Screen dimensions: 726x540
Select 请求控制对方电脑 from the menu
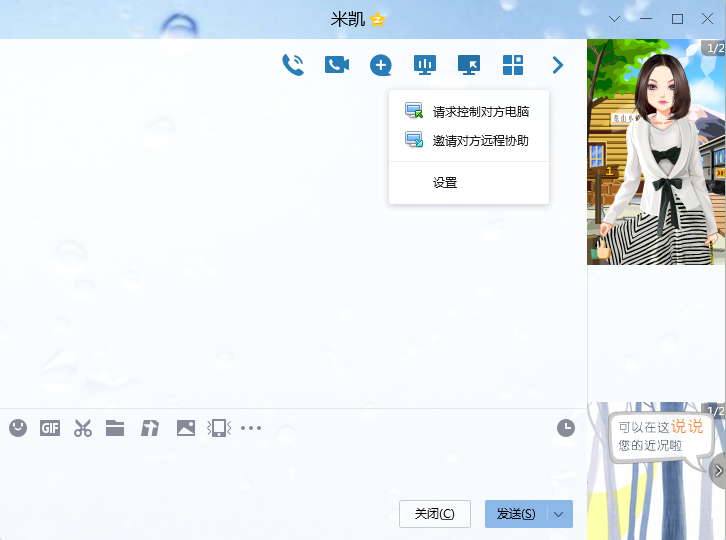[x=469, y=112]
